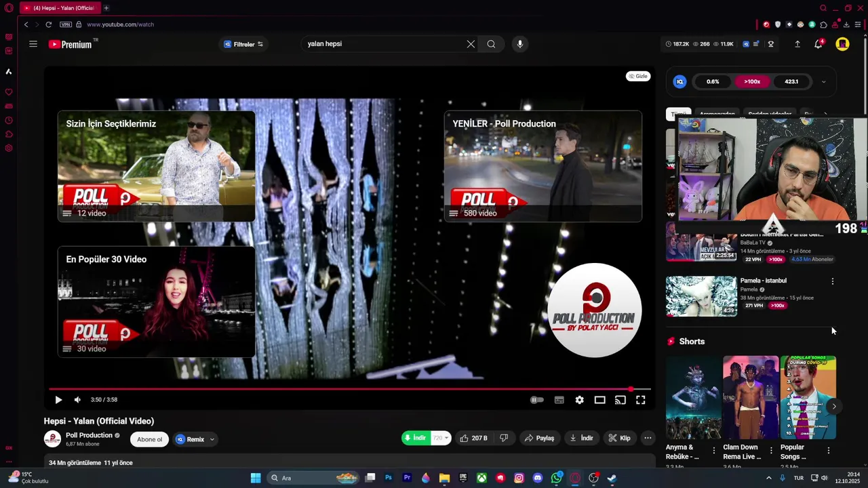The image size is (868, 488).
Task: Expand the Remix dropdown arrow
Action: [212, 439]
